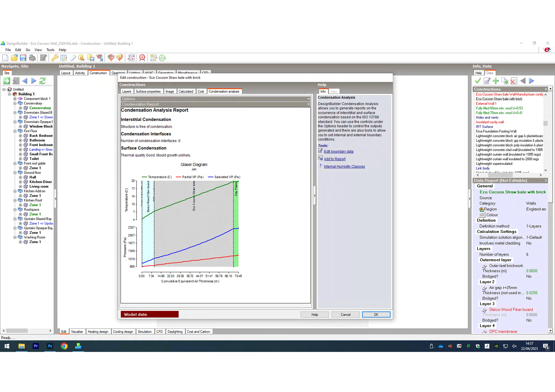Collapse the Constructions list header in Data panel

click(546, 89)
